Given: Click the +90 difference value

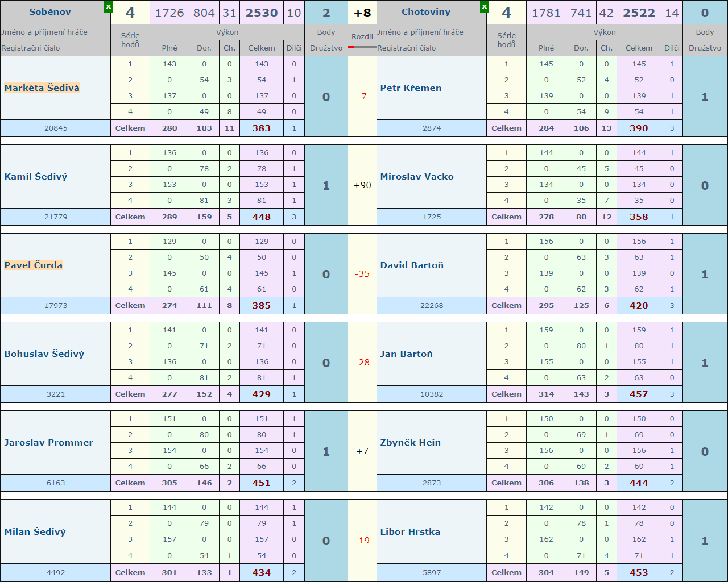Looking at the screenshot, I should click(x=362, y=185).
